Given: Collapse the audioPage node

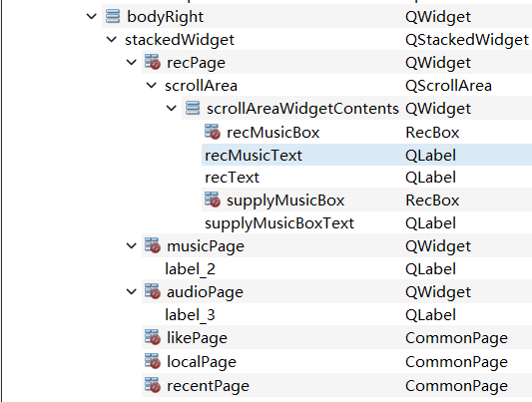Looking at the screenshot, I should tap(132, 292).
